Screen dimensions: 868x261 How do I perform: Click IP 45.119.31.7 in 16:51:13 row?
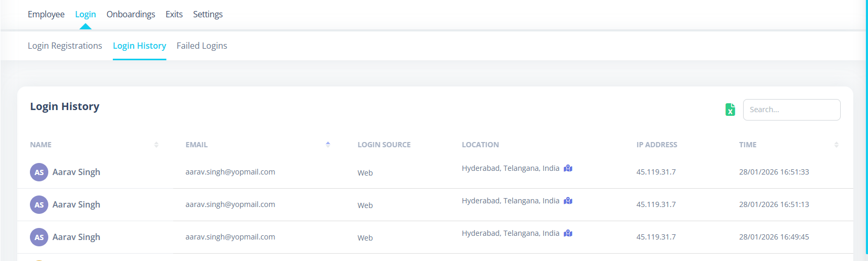pyautogui.click(x=656, y=204)
